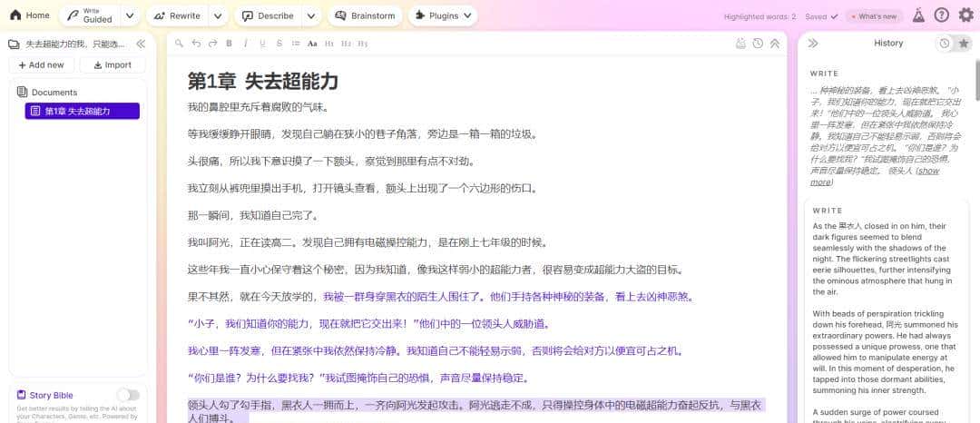The width and height of the screenshot is (980, 423).
Task: Click the History paragraph starting 'With beads of perspiration'
Action: [885, 352]
